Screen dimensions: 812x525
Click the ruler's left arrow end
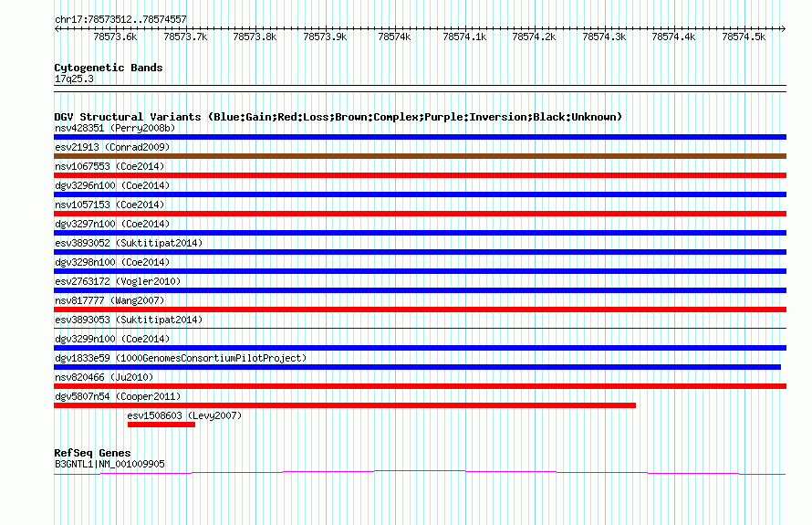tap(57, 29)
